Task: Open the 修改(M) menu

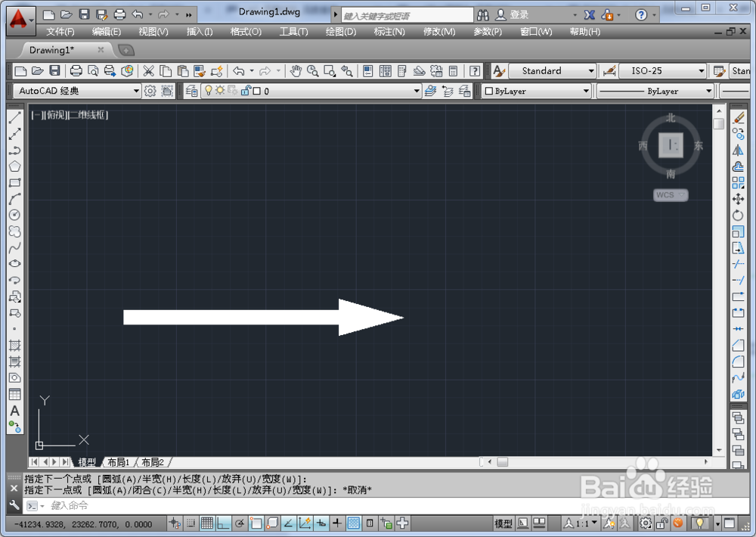Action: 439,32
